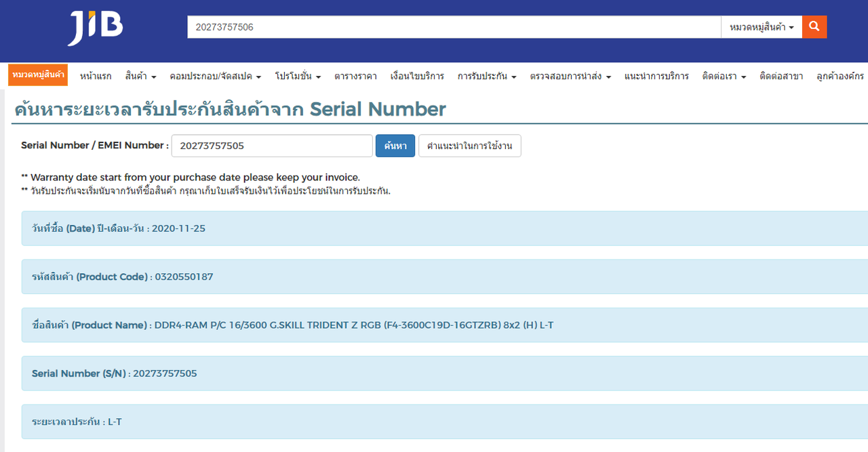Open the หมวดหมู่สินค้า dropdown beside search box
The width and height of the screenshot is (868, 452).
click(762, 27)
